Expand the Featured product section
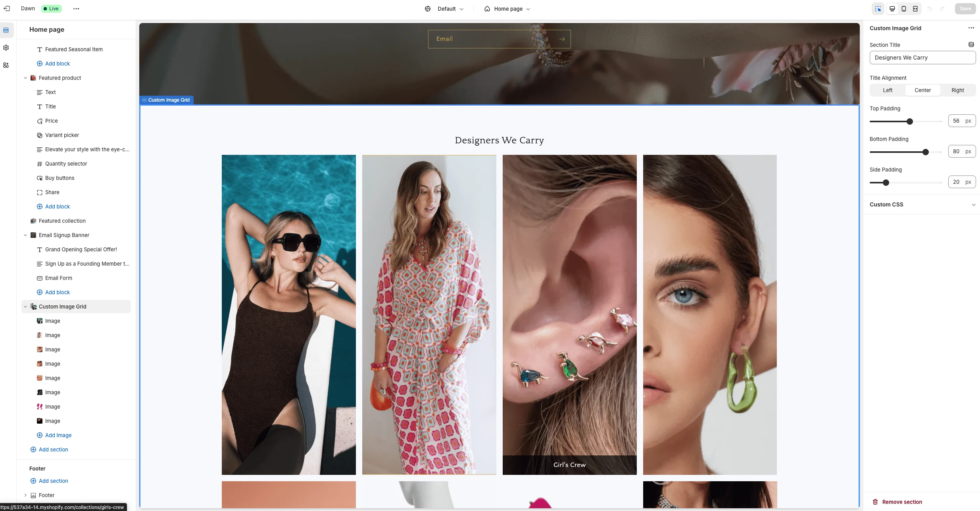The width and height of the screenshot is (980, 511). point(25,78)
